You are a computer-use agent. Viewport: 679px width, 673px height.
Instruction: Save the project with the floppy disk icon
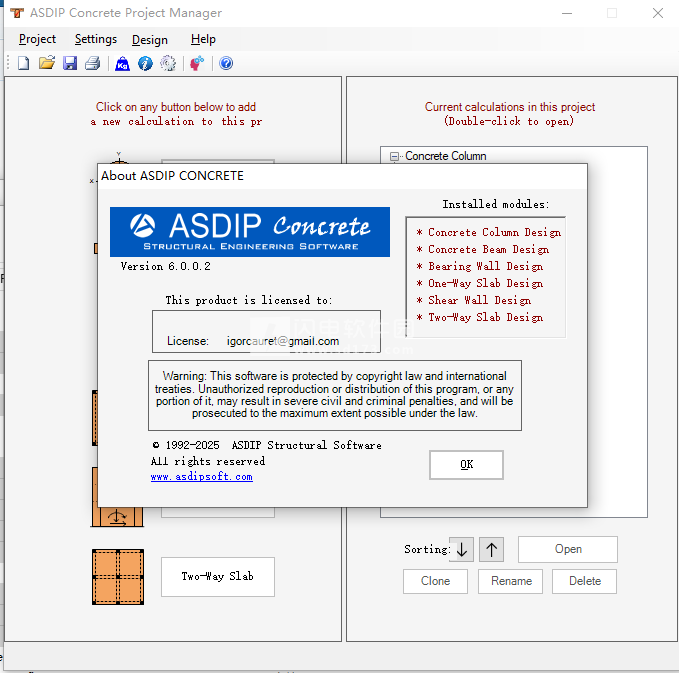70,63
